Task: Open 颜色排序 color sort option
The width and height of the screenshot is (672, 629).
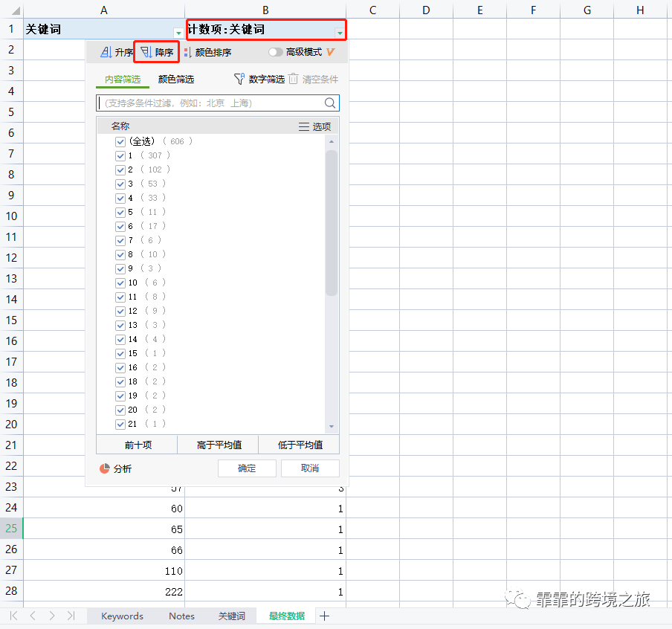Action: (207, 52)
